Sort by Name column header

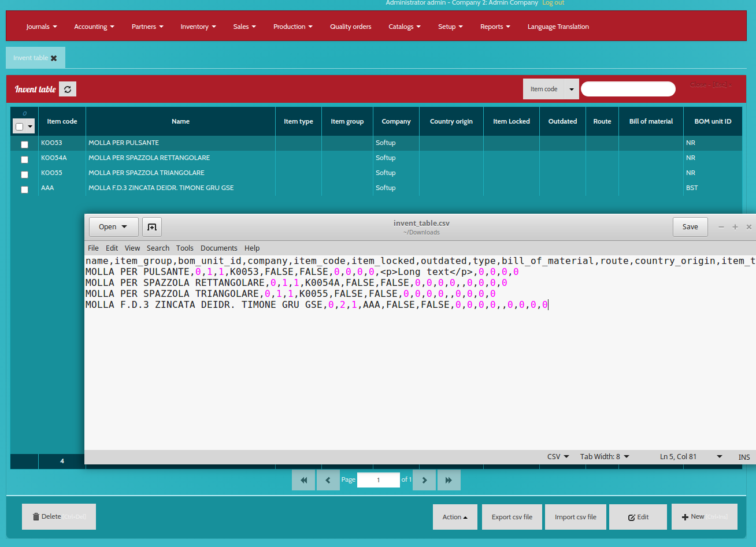click(x=180, y=121)
